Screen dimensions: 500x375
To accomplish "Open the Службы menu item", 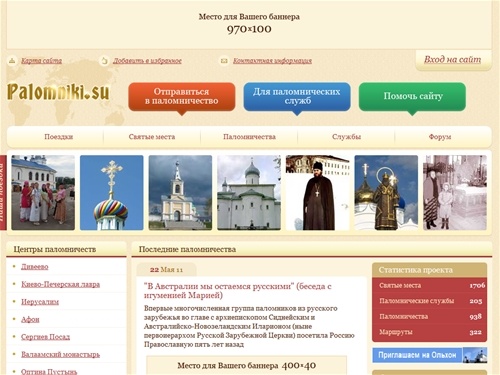I will (346, 137).
